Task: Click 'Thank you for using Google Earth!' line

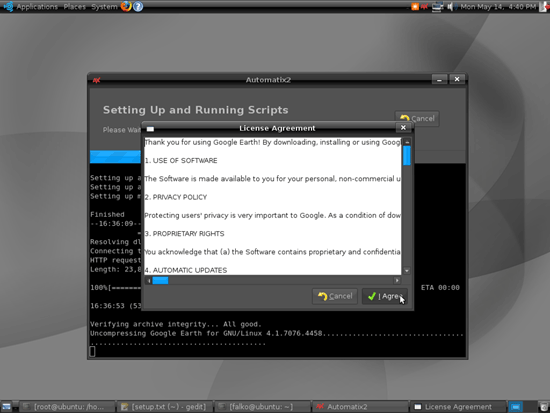Action: tap(273, 142)
